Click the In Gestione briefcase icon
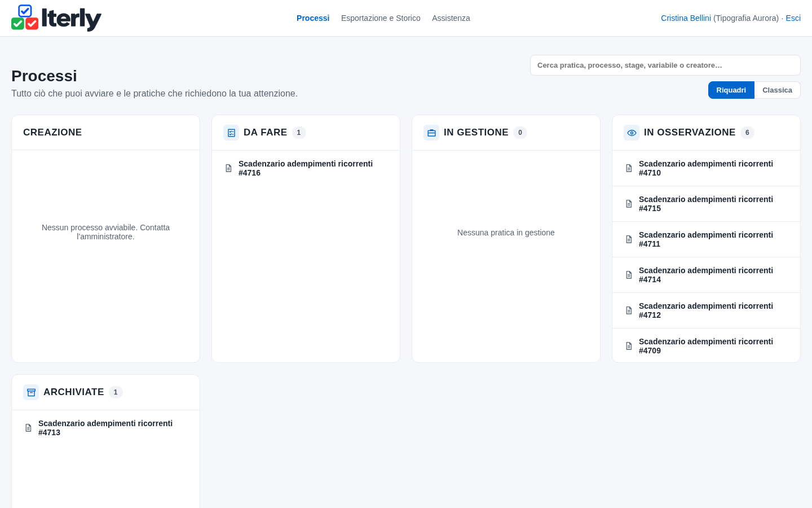The width and height of the screenshot is (812, 508). 431,133
